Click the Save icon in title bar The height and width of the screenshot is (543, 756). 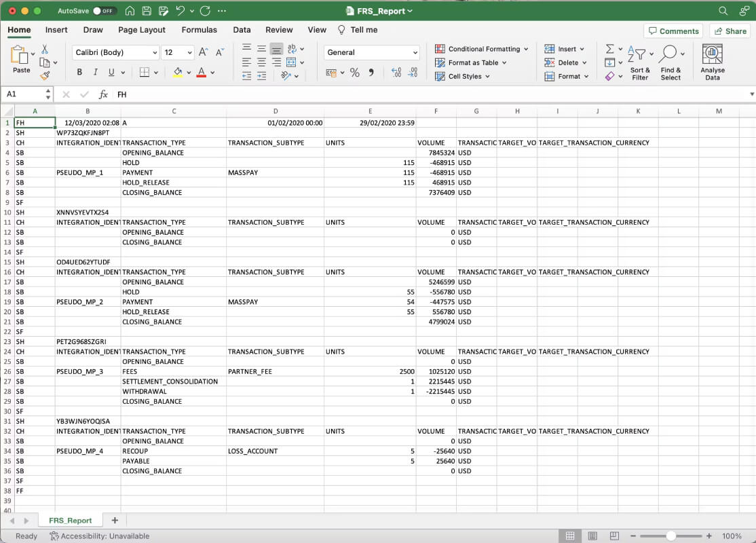147,11
